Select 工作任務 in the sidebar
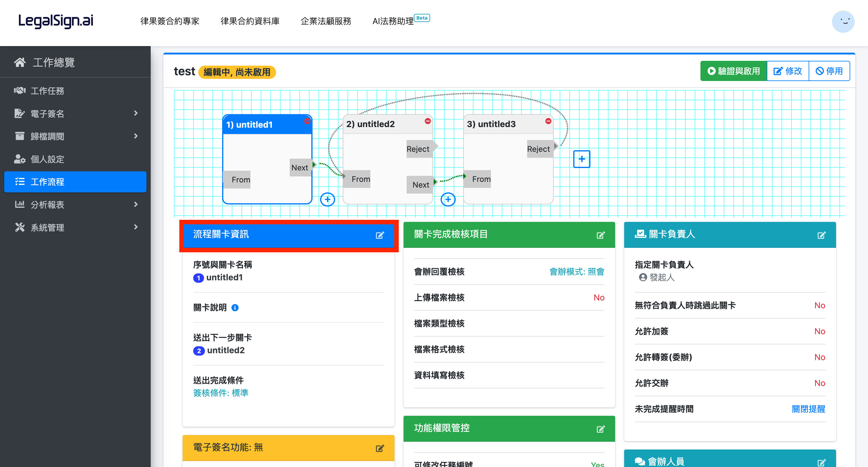 click(x=47, y=91)
